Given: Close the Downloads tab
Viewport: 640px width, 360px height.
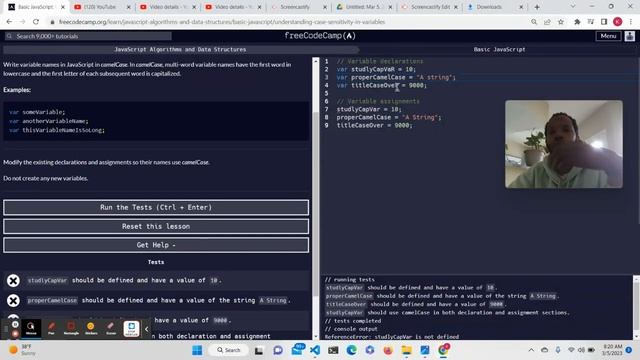Looking at the screenshot, I should 521,7.
